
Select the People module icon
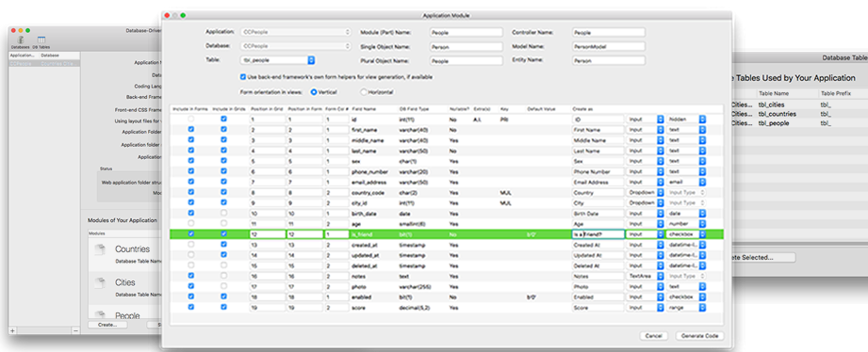click(x=99, y=314)
